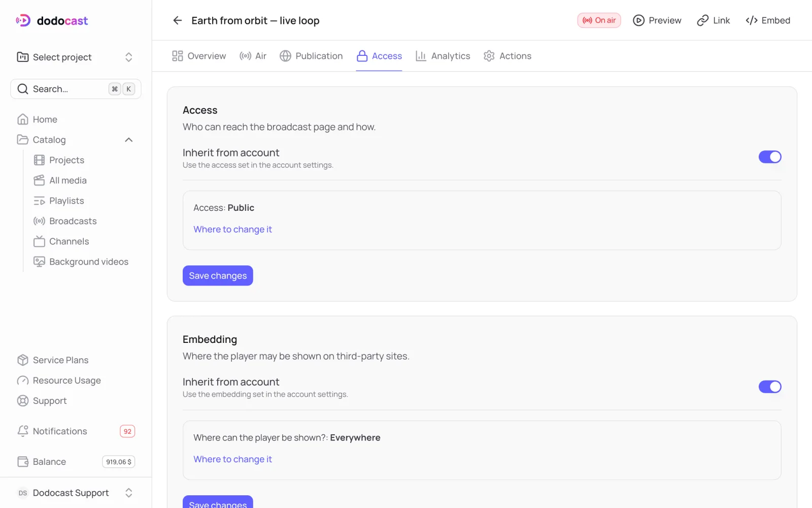812x508 pixels.
Task: Click Where to change it under Access: Public
Action: click(x=232, y=230)
